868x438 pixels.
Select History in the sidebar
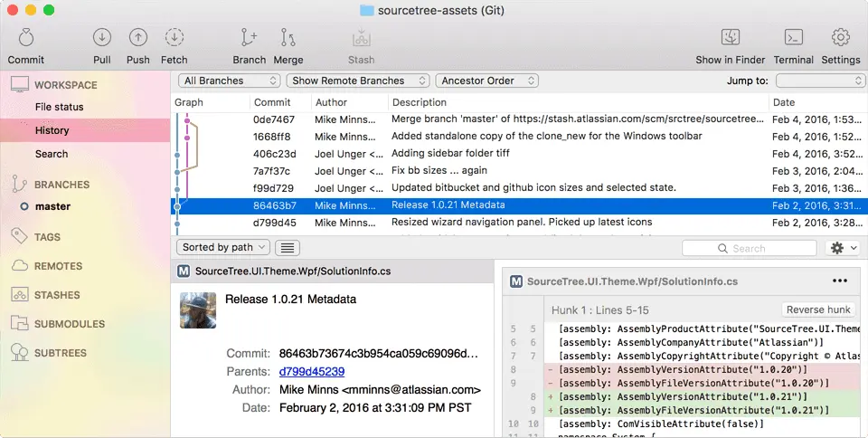click(85, 130)
